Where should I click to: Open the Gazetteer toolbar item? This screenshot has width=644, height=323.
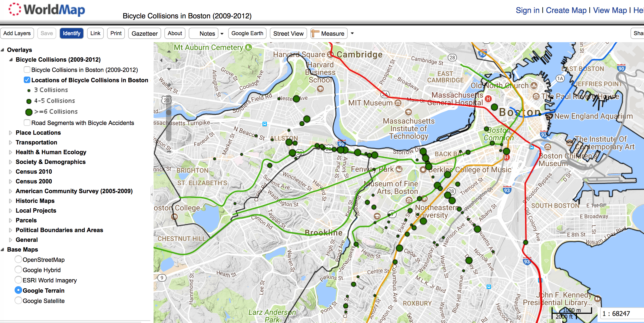click(x=144, y=33)
